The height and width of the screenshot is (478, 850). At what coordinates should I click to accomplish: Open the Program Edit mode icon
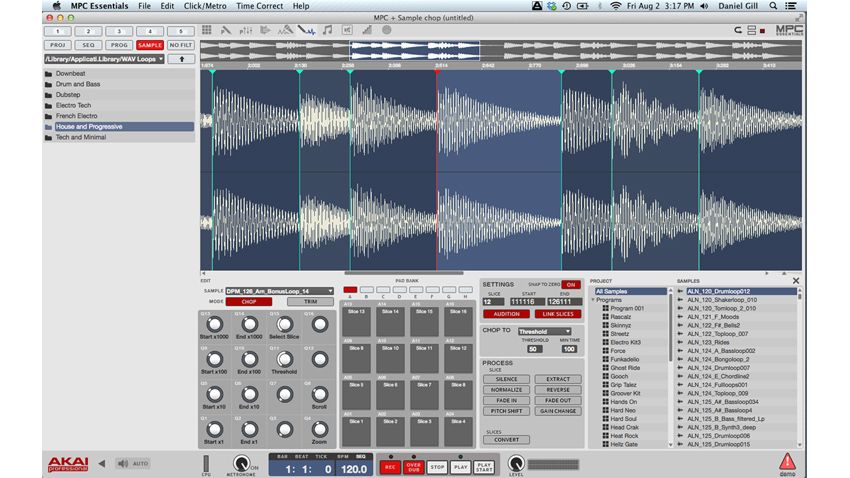(x=226, y=30)
